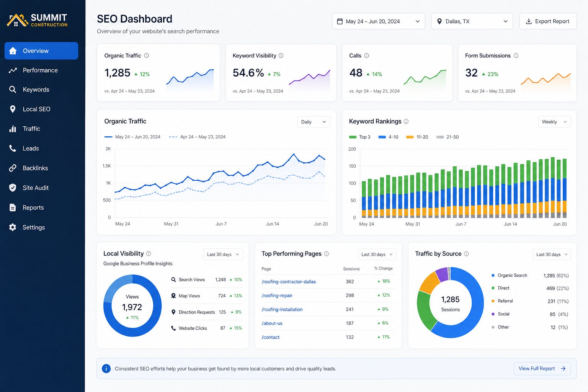
Task: Click View Full Report button
Action: click(542, 369)
